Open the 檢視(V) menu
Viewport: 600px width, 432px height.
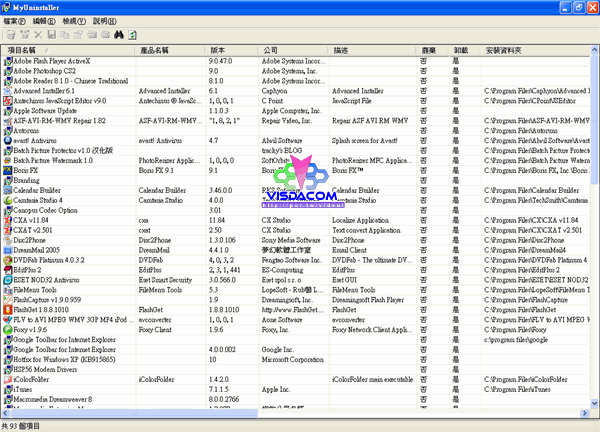[x=77, y=21]
